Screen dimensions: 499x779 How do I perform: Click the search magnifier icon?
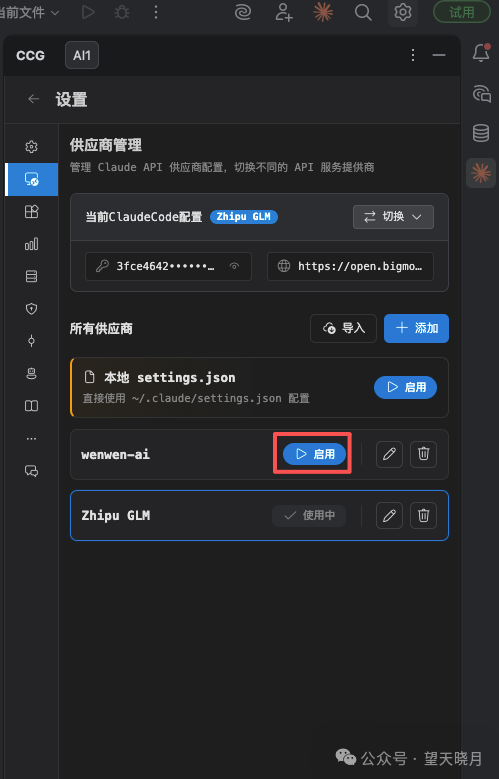[363, 12]
